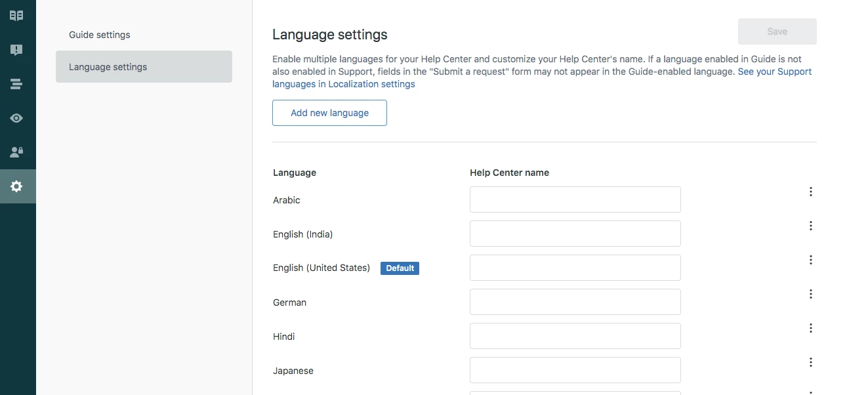Click the Help Center name field for German
868x395 pixels.
pos(575,302)
